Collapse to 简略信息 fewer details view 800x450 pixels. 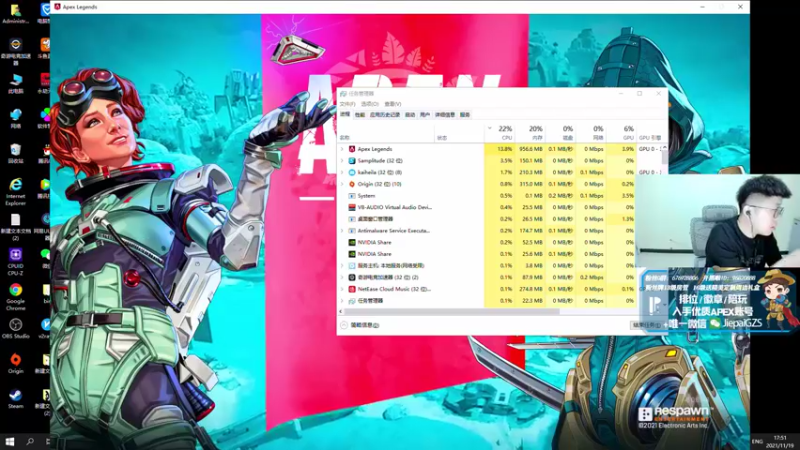tap(360, 325)
